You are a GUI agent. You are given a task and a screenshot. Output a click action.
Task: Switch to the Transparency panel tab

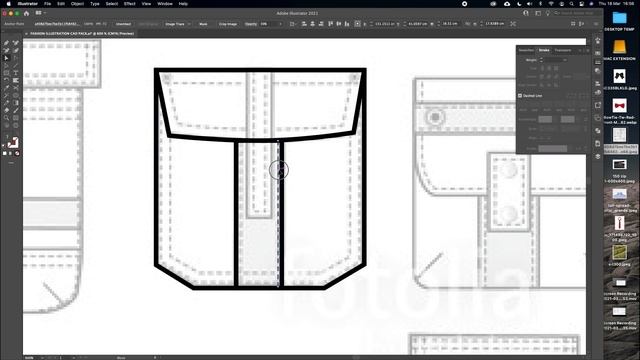click(x=563, y=50)
